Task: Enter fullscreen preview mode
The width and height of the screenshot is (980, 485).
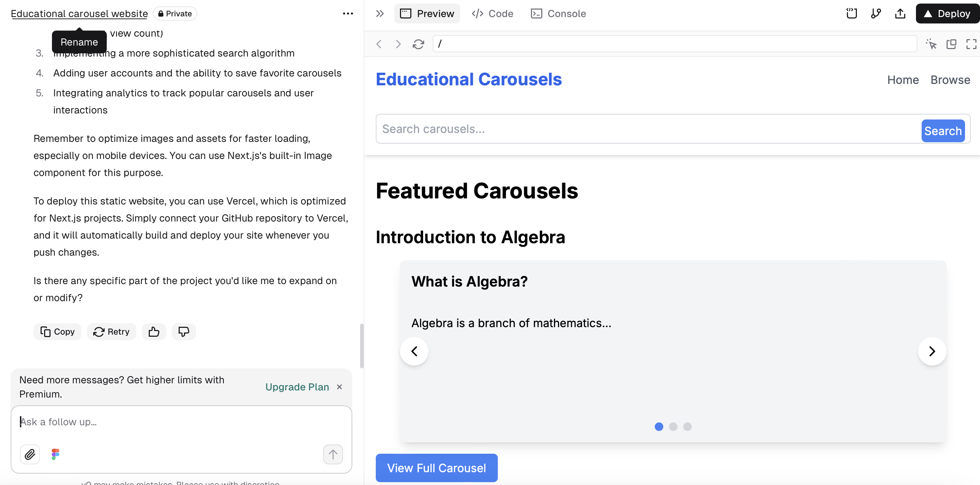Action: (971, 44)
